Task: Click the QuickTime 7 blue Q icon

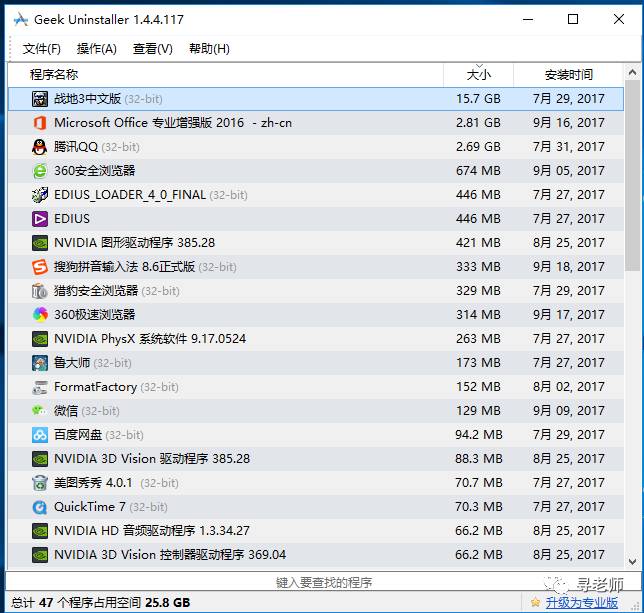Action: pos(40,507)
